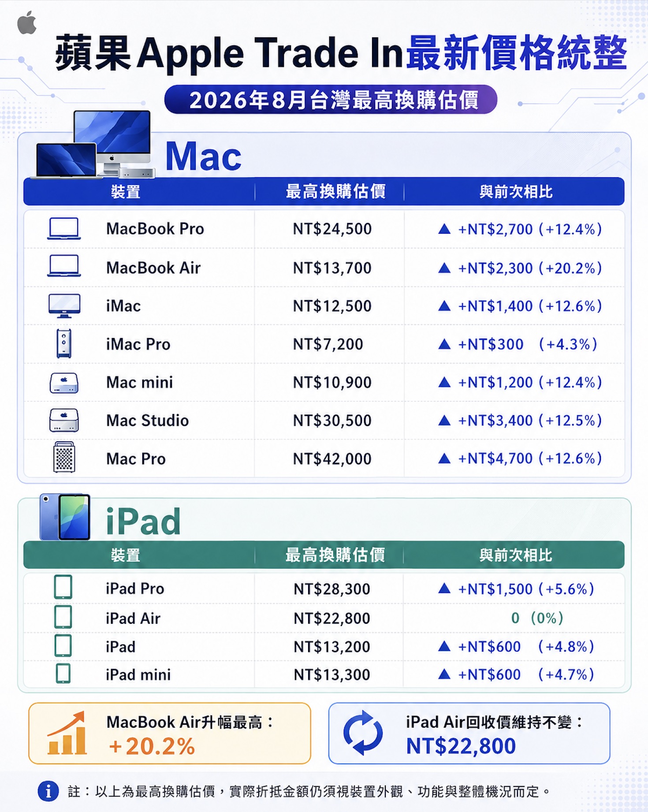Click the NT$24,500 trade-in value
The width and height of the screenshot is (648, 812).
tap(332, 229)
